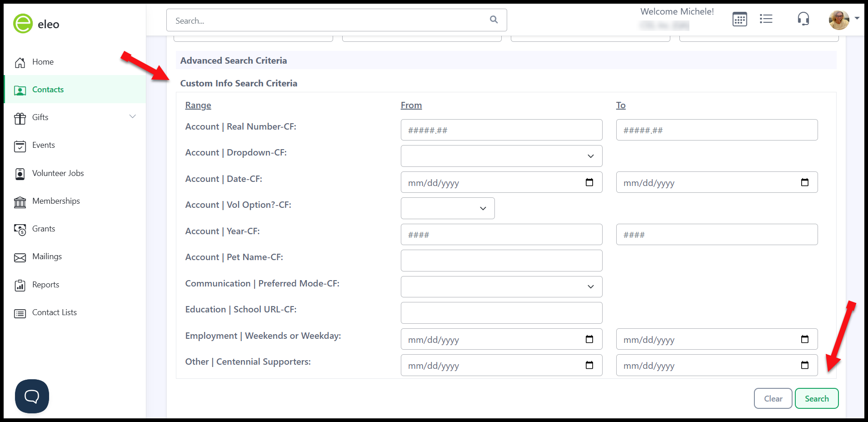
Task: Click the Welcome Michele! text
Action: pos(677,11)
